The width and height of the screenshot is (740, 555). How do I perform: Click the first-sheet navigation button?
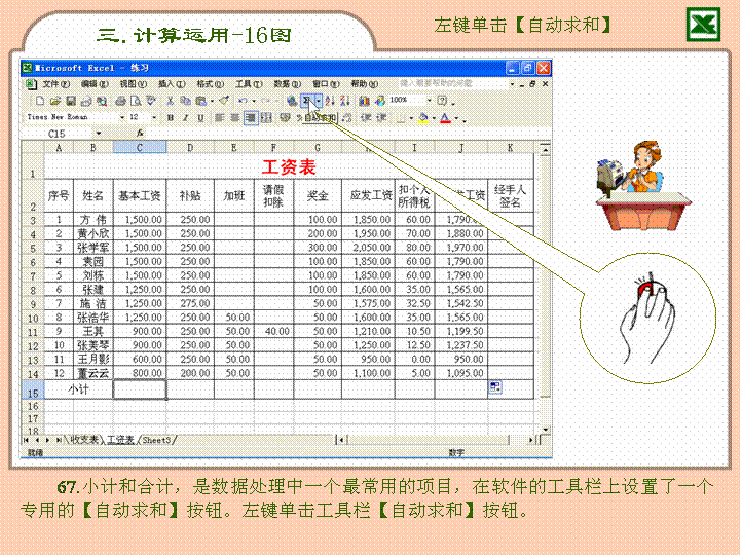click(26, 440)
